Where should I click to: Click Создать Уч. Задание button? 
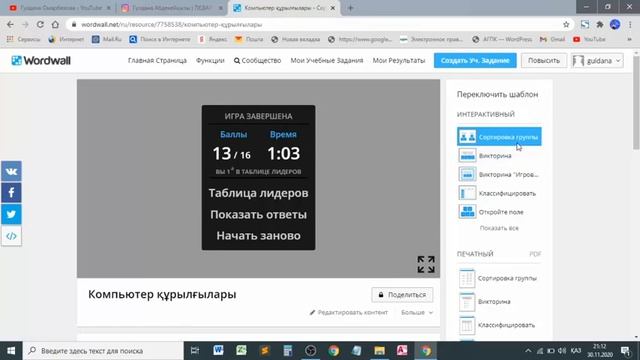click(x=475, y=60)
